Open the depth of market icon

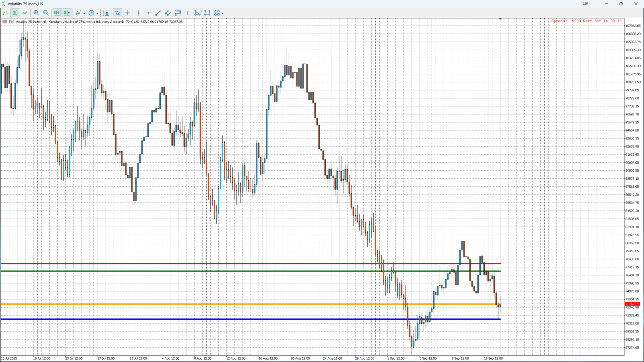5,22
